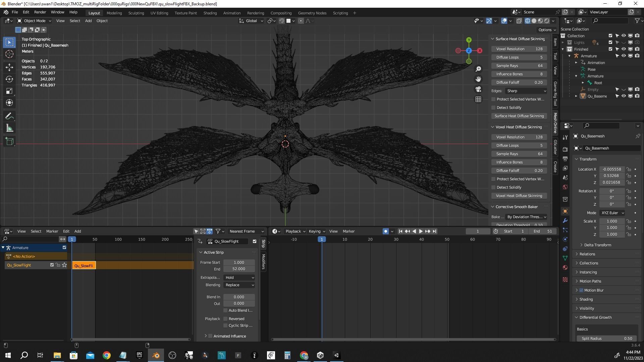Run the Surface Heat Diffuse Skinning button
This screenshot has height=362, width=644.
519,116
